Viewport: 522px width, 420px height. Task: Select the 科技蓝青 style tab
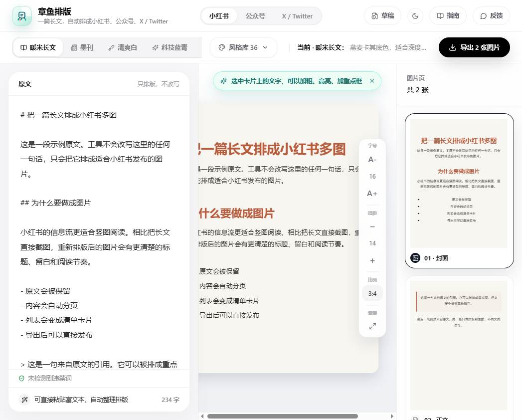pyautogui.click(x=170, y=47)
